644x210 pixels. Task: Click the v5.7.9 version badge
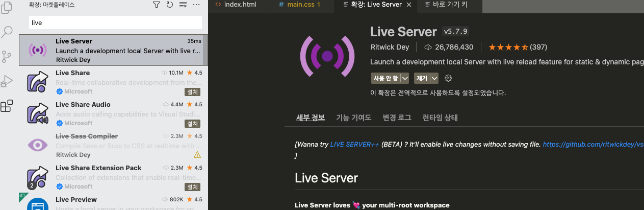pos(456,31)
